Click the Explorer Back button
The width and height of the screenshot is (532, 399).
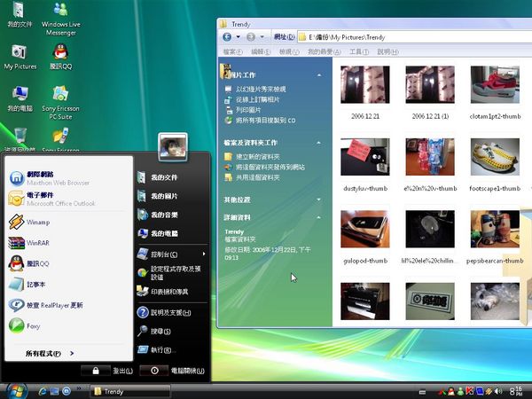click(x=227, y=37)
